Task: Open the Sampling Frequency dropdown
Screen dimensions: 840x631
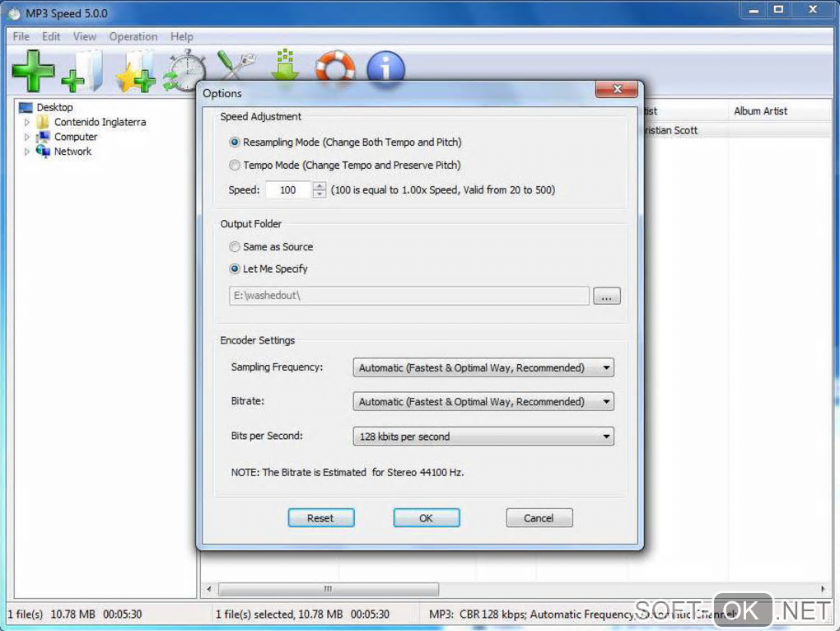Action: pyautogui.click(x=483, y=367)
